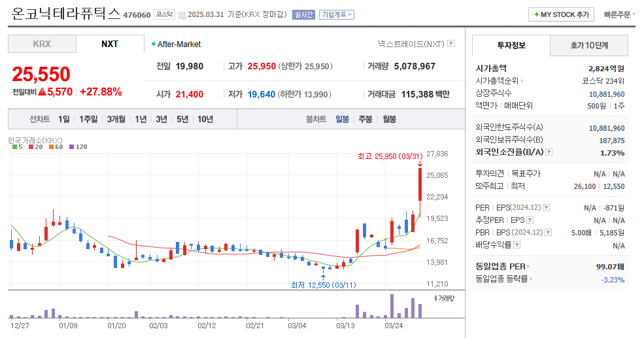Open help icon next to 추정PER EPS

530,220
